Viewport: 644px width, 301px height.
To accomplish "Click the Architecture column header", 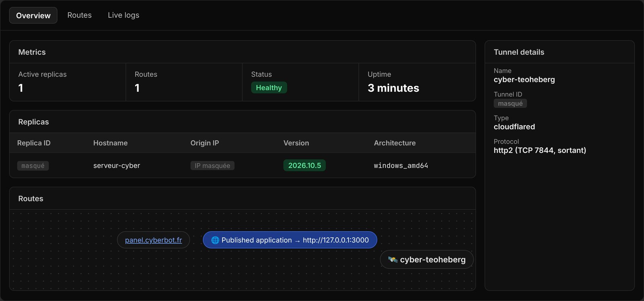I will point(395,143).
